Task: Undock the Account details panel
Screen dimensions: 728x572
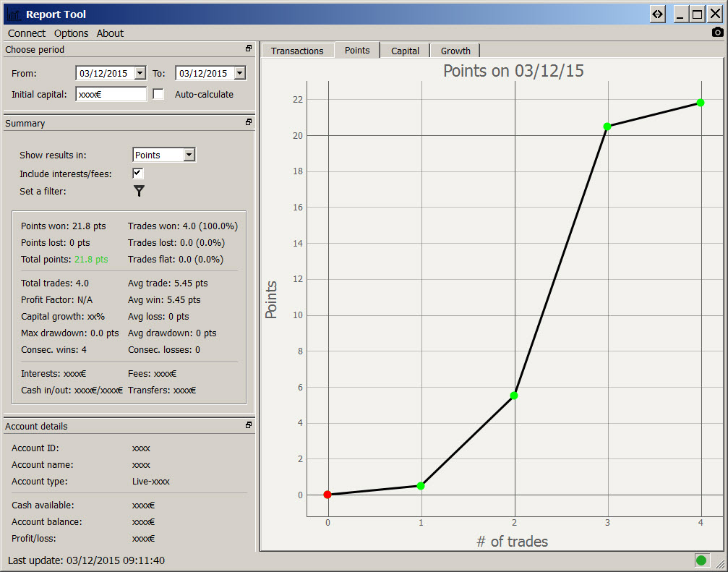Action: (249, 426)
